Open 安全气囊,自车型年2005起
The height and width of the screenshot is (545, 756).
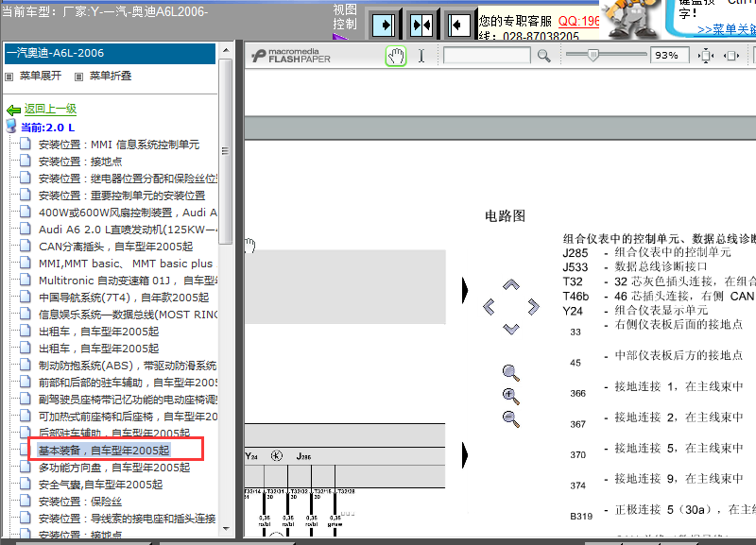101,485
